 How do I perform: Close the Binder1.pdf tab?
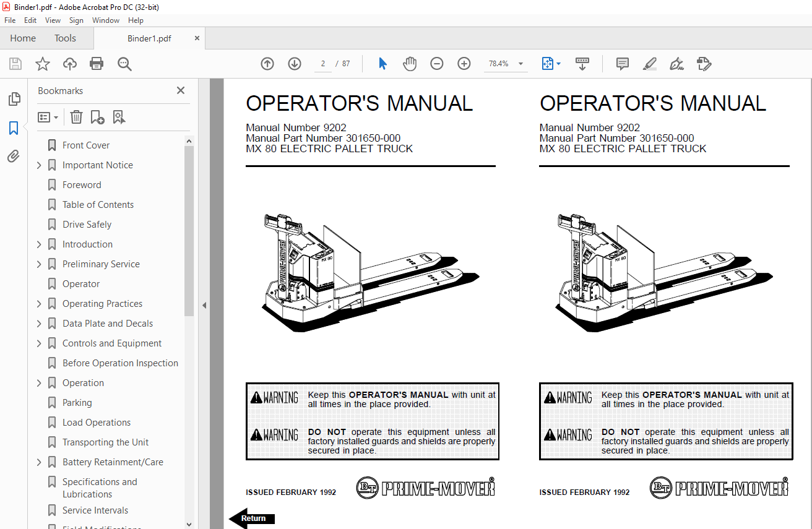[x=197, y=38]
